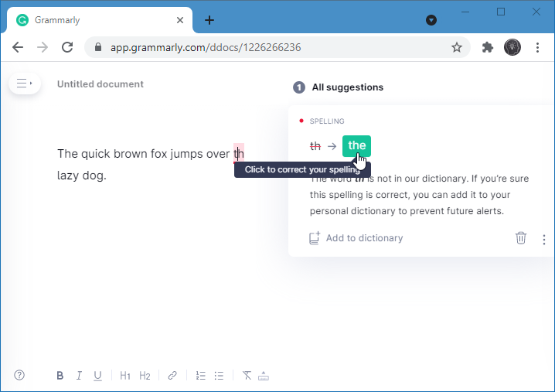This screenshot has height=392, width=555.
Task: Create a numbered list
Action: 201,375
